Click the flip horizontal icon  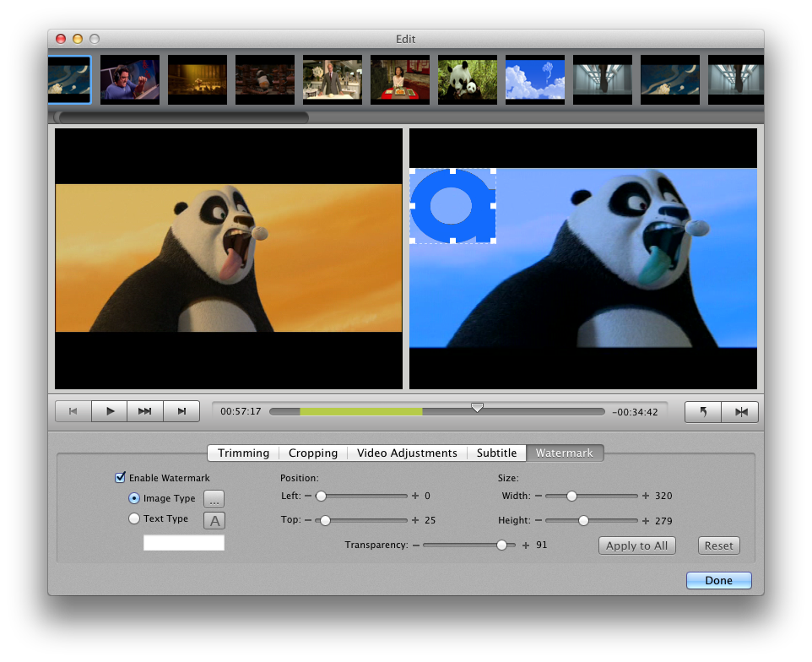[x=740, y=412]
